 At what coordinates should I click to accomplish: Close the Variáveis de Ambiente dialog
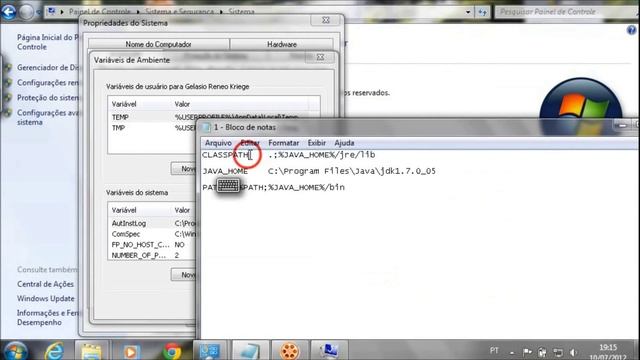click(x=320, y=57)
